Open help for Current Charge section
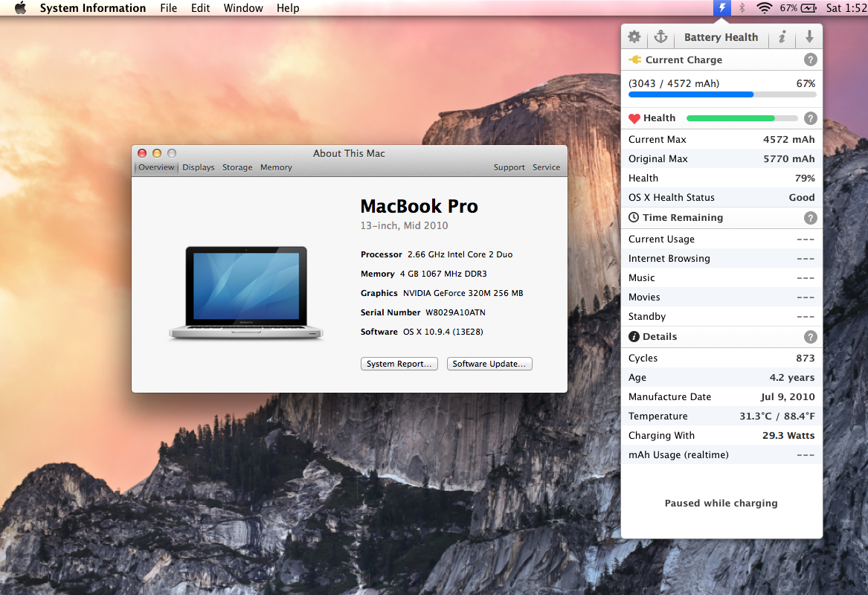 (x=811, y=59)
